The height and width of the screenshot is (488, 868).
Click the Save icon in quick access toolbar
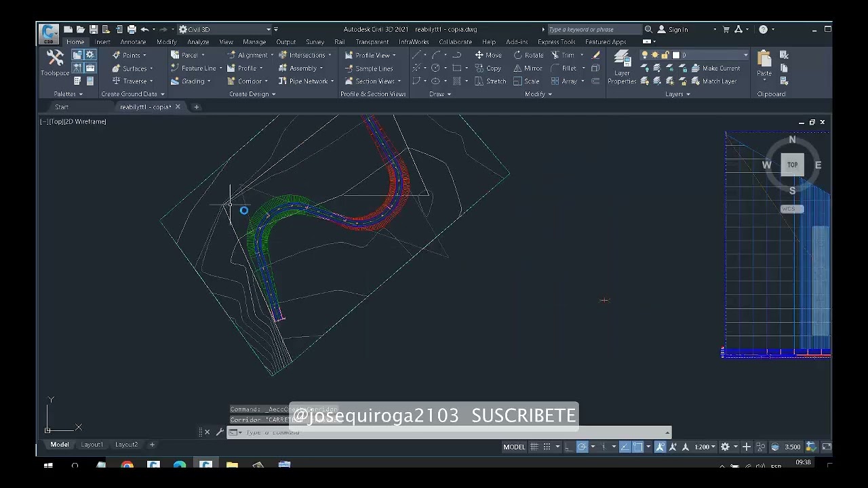click(93, 30)
